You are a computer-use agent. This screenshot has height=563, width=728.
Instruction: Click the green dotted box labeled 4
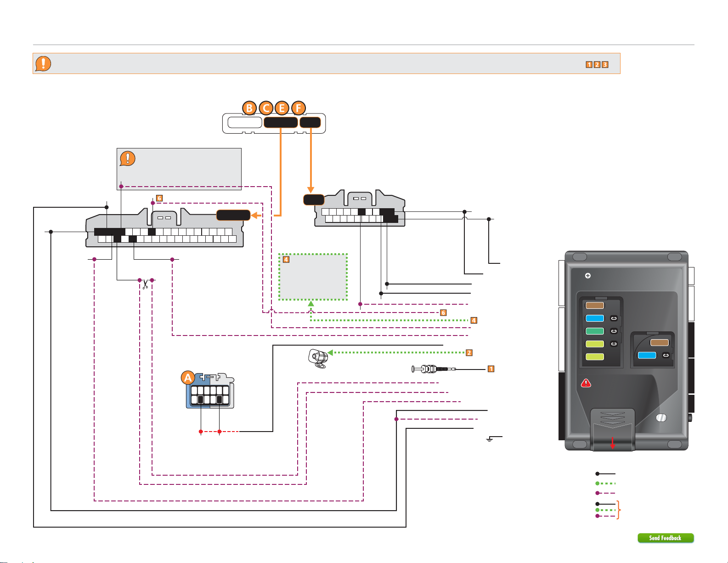pyautogui.click(x=313, y=277)
